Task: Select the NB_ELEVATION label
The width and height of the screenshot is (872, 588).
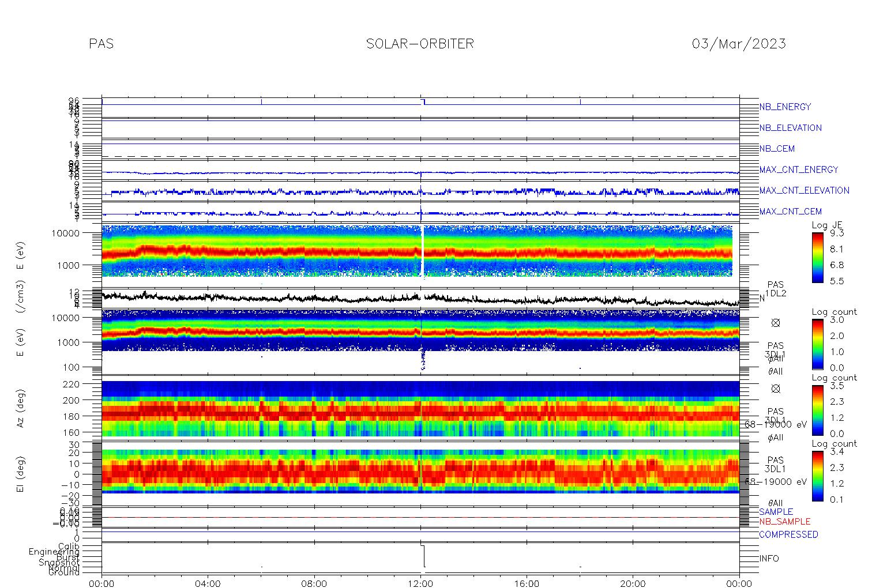Action: (x=790, y=128)
